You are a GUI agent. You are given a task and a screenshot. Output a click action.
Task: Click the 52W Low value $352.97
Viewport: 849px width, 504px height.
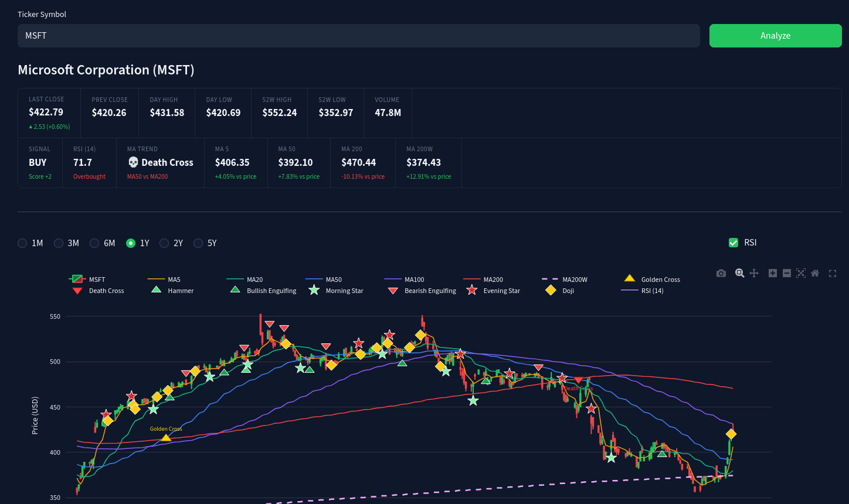tap(336, 113)
